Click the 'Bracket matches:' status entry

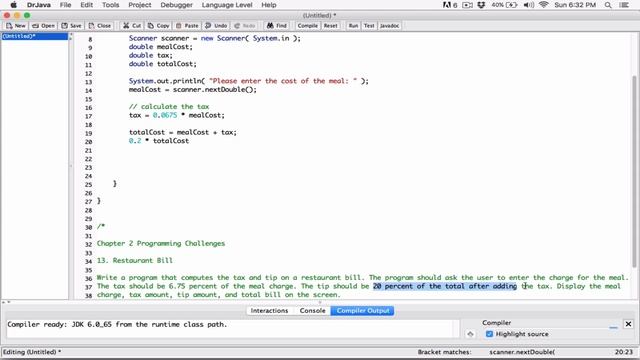[444, 352]
